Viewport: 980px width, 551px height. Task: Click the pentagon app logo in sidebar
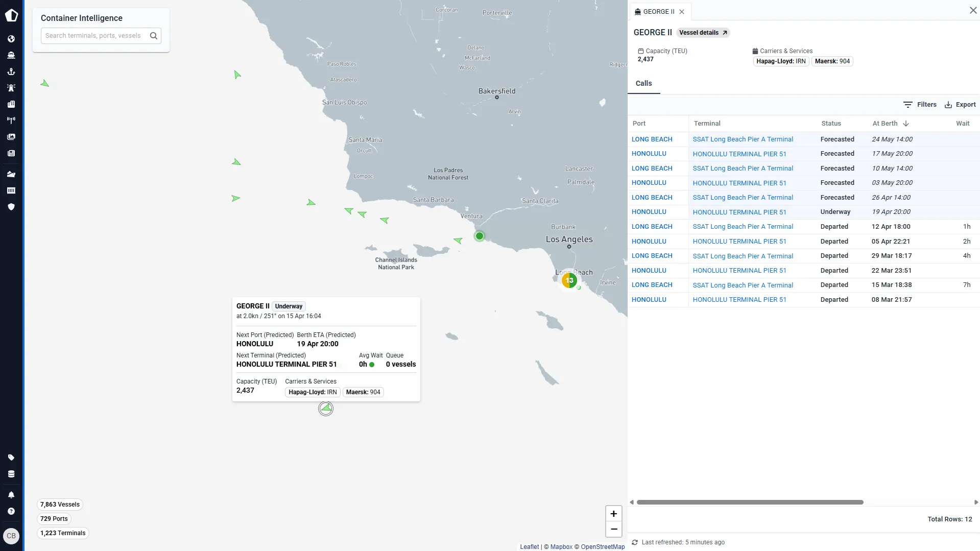pyautogui.click(x=11, y=15)
